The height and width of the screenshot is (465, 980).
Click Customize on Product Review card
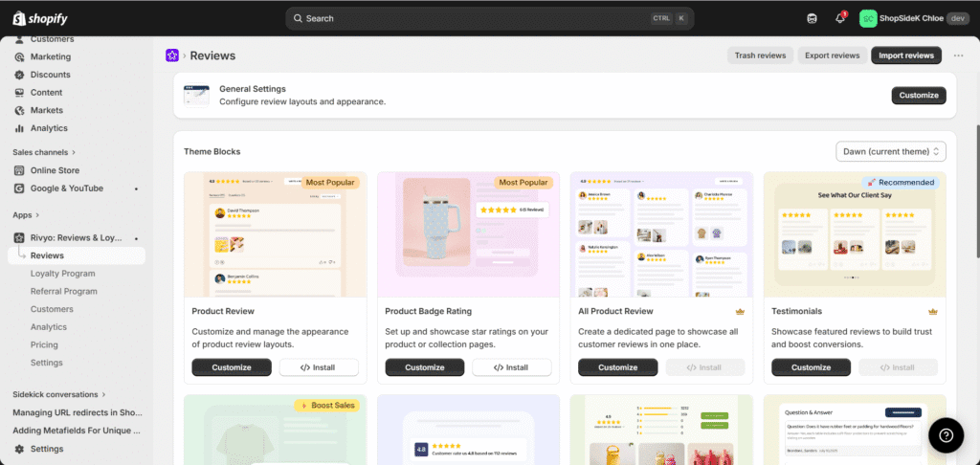232,367
